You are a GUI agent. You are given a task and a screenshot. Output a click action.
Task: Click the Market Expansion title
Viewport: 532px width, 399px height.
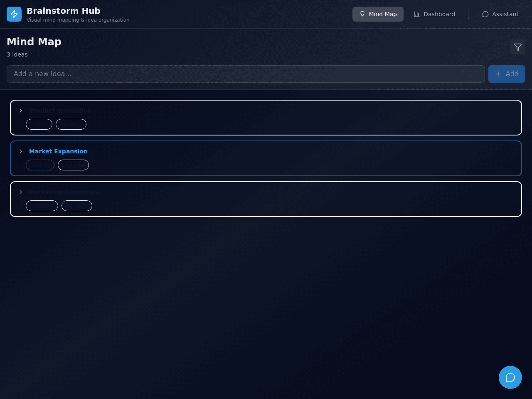pyautogui.click(x=58, y=151)
